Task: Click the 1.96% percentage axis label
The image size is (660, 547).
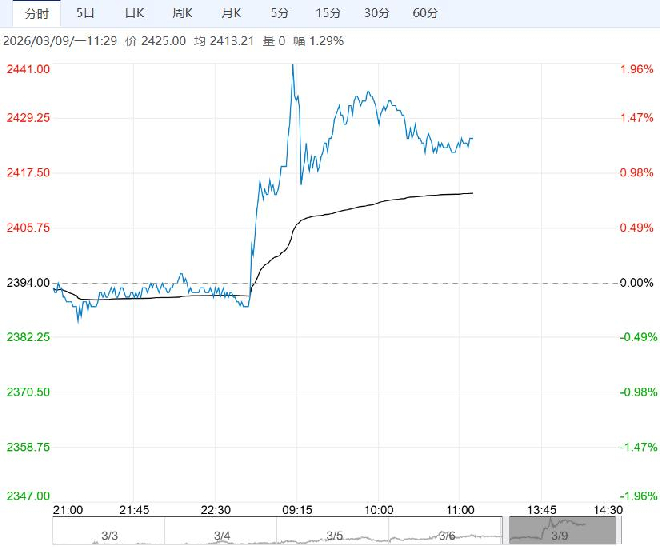Action: [637, 69]
